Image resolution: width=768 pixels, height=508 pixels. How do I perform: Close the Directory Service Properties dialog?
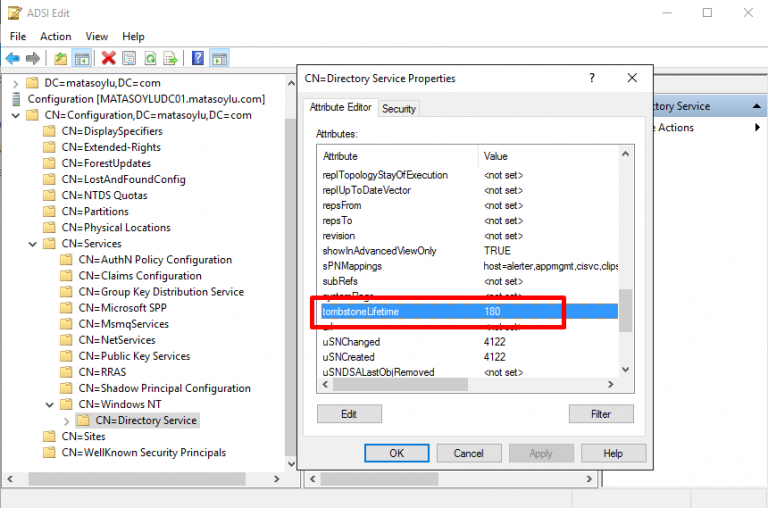(x=632, y=78)
